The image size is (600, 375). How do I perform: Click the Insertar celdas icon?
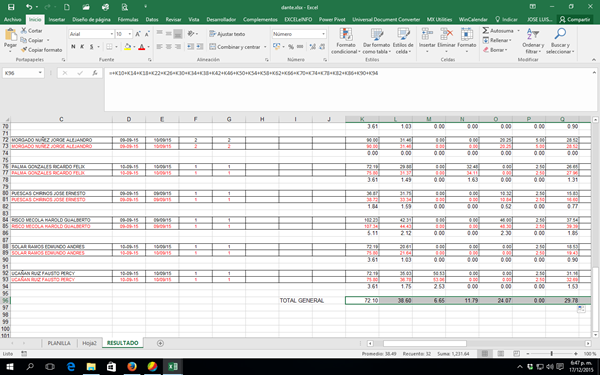click(x=427, y=34)
